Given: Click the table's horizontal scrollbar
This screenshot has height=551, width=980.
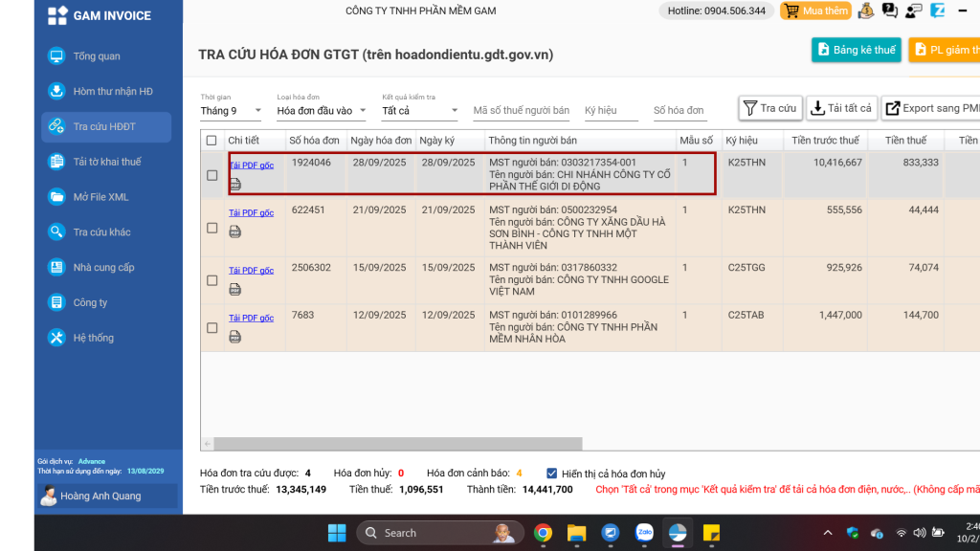Looking at the screenshot, I should (x=392, y=444).
